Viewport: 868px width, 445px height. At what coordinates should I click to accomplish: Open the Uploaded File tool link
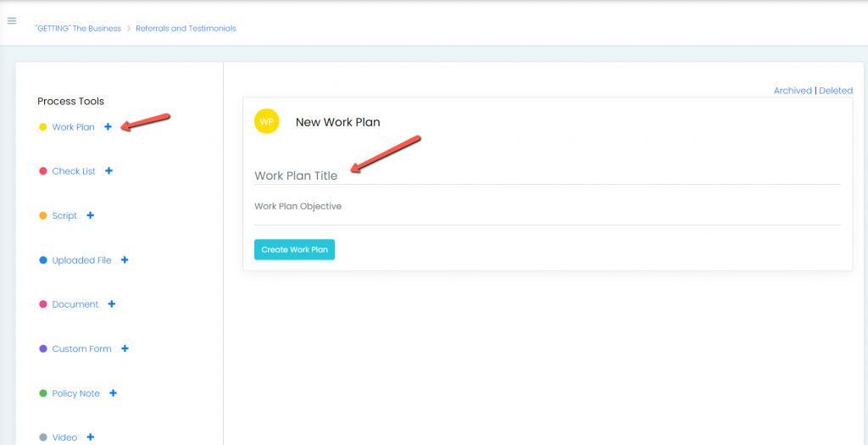[x=81, y=260]
